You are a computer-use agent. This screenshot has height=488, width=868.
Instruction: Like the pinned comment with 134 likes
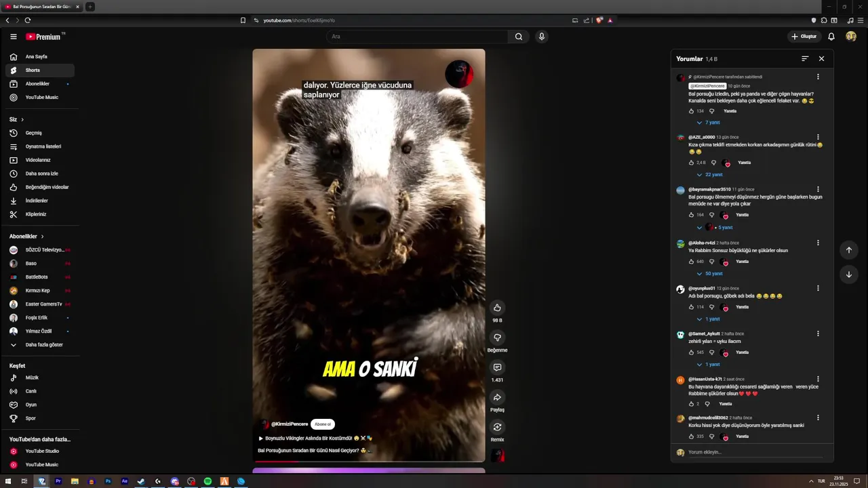[x=692, y=111]
